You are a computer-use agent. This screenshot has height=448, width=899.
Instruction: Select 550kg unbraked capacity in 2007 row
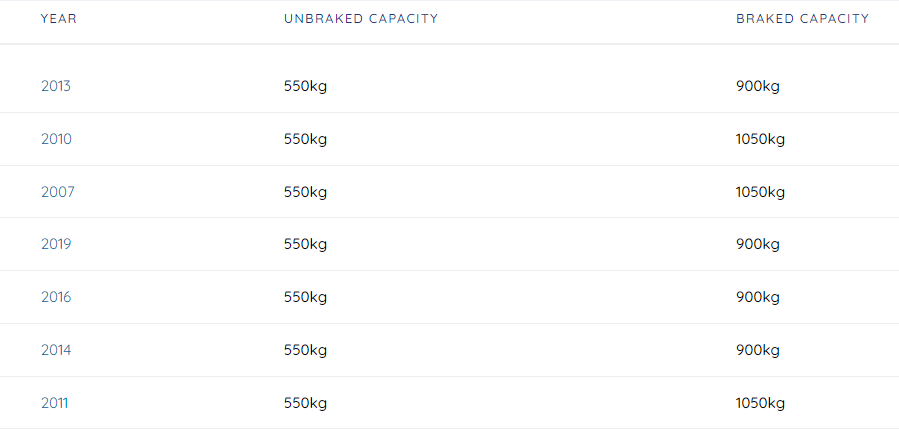pyautogui.click(x=306, y=192)
